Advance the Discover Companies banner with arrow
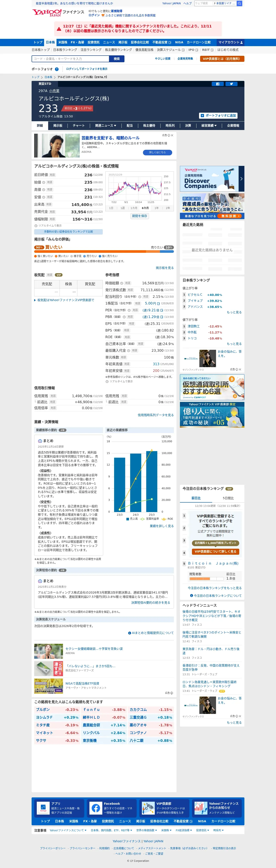The width and height of the screenshot is (276, 868). [241, 179]
